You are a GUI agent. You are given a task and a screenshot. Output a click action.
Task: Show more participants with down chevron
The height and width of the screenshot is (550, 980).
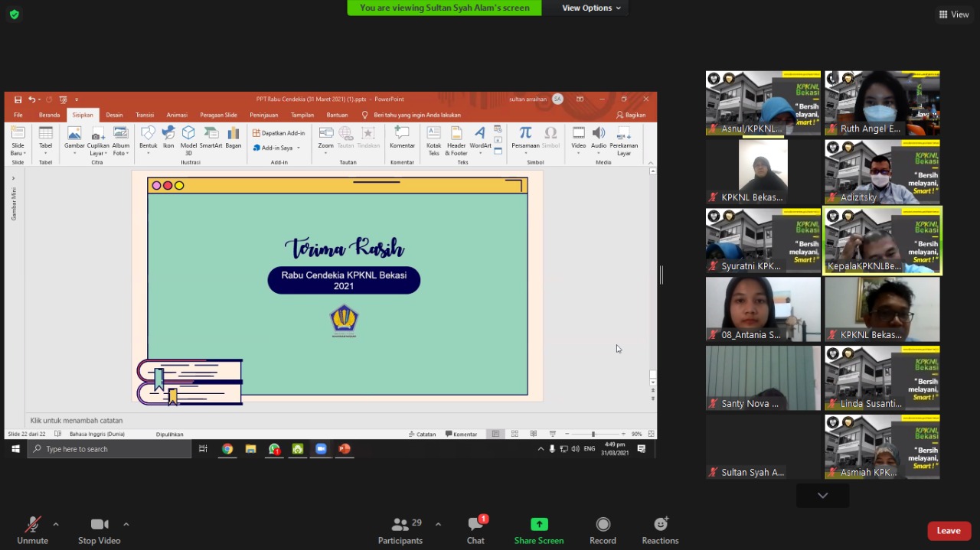(822, 496)
